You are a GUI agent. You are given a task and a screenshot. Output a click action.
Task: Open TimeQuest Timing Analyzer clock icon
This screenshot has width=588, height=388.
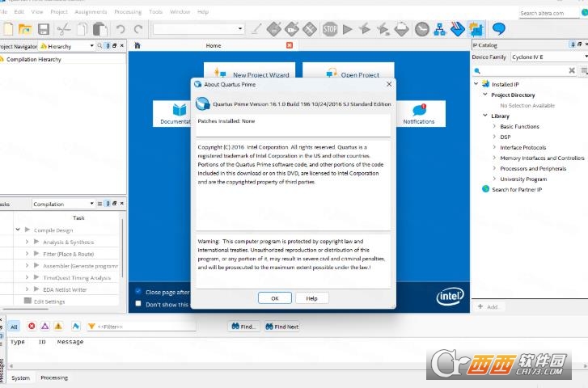click(422, 29)
